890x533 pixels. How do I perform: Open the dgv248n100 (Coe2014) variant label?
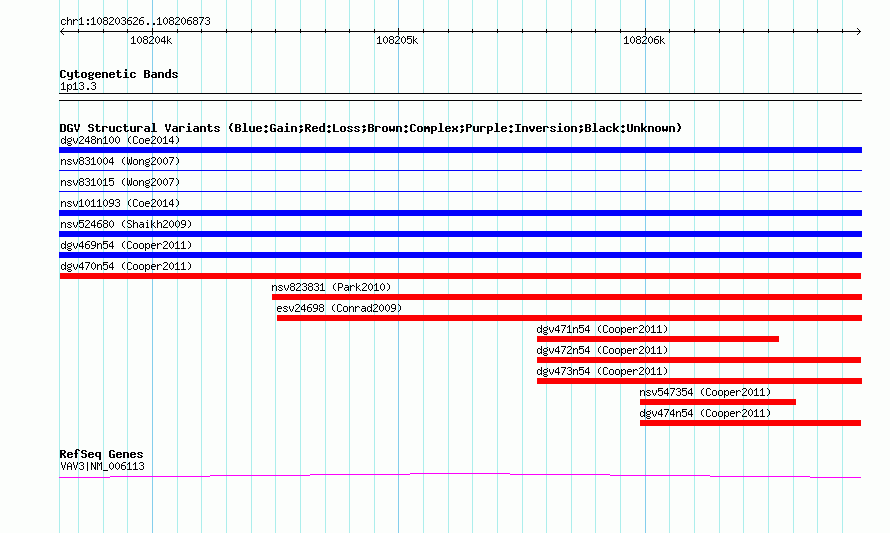(120, 140)
